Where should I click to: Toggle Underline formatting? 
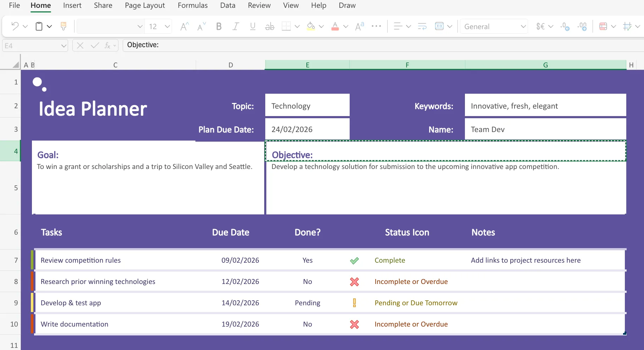(x=253, y=26)
